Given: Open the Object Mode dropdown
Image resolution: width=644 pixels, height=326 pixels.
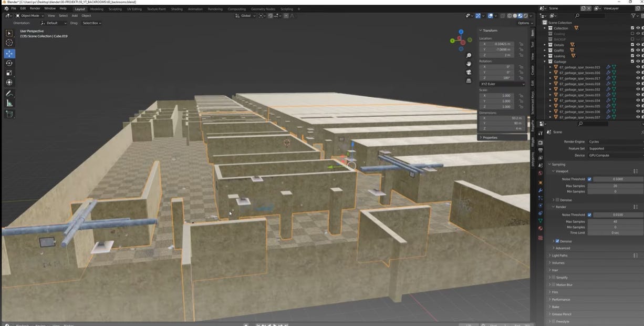Looking at the screenshot, I should [29, 16].
